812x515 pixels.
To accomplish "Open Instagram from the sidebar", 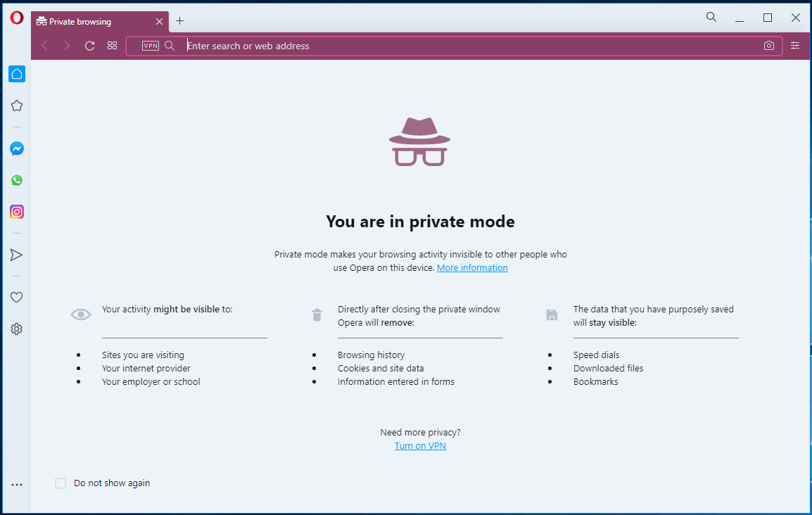I will click(16, 212).
